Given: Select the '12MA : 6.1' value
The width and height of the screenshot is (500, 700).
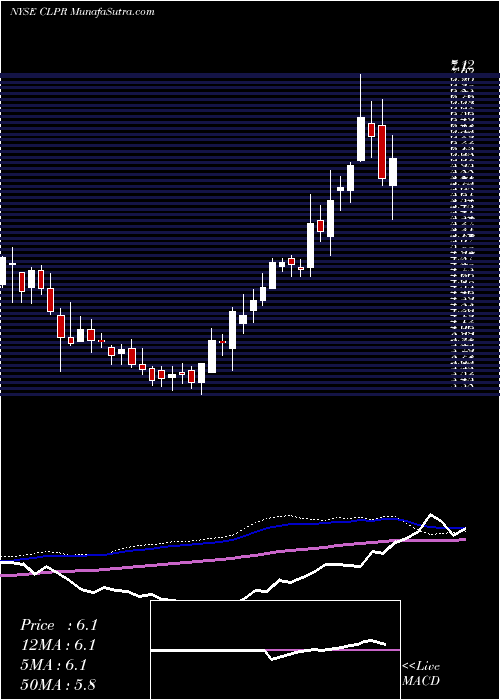Looking at the screenshot, I should click(58, 645).
